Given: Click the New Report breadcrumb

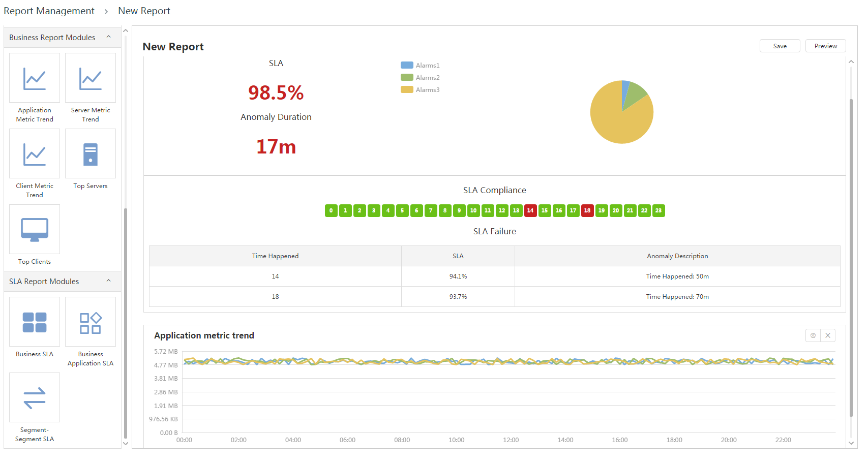Looking at the screenshot, I should coord(144,11).
